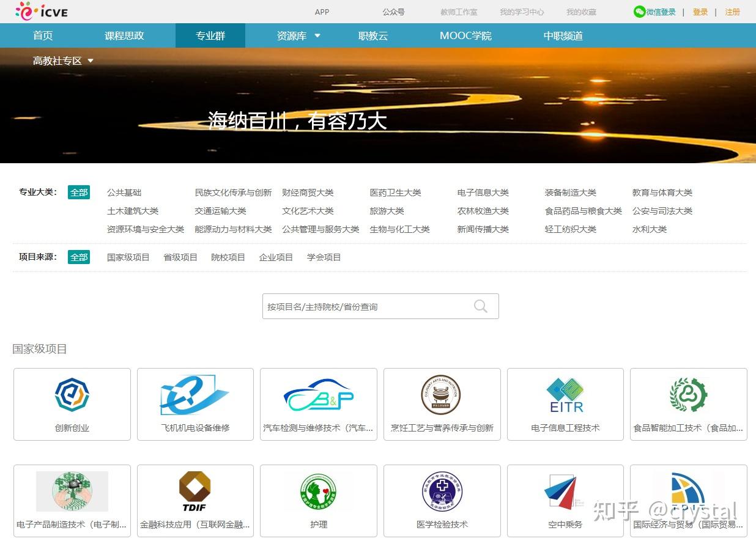Select the EITR 电子信息工程技术 logo
The image size is (756, 544).
pos(565,395)
